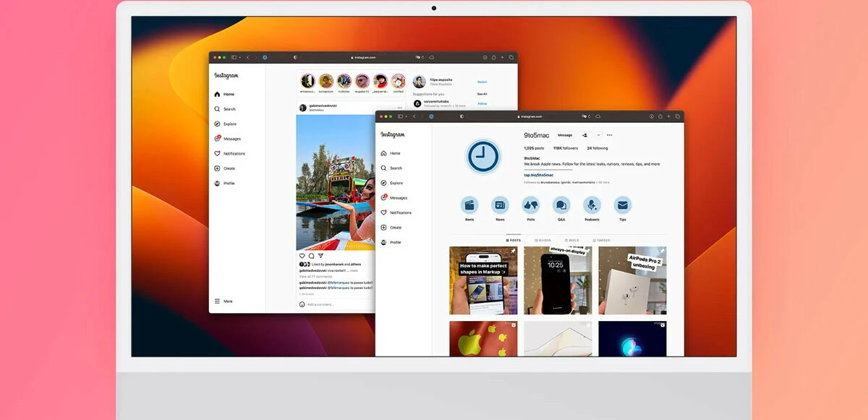
Task: Go back using the profile window's back arrow
Action: pos(413,116)
